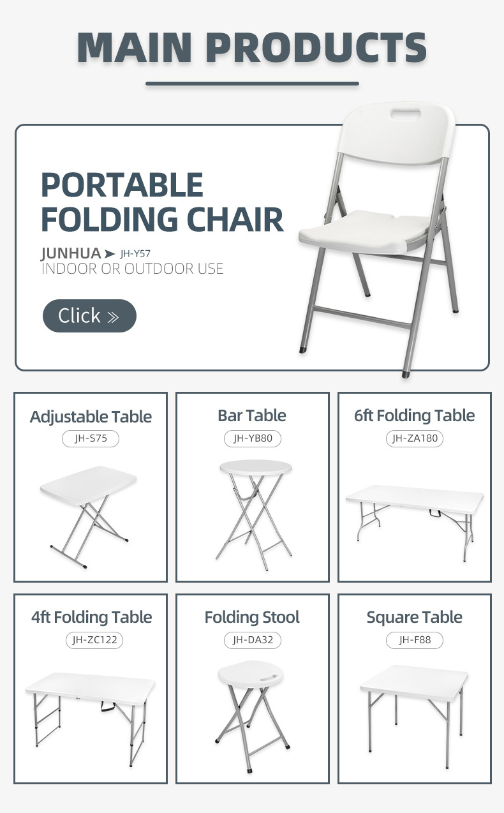Click the dark Click button

click(89, 316)
